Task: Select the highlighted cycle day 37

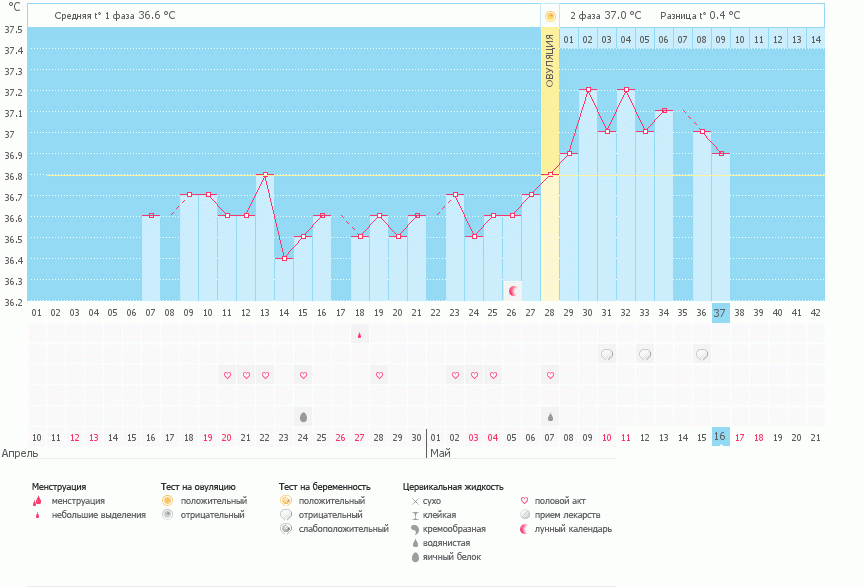Action: pyautogui.click(x=720, y=312)
